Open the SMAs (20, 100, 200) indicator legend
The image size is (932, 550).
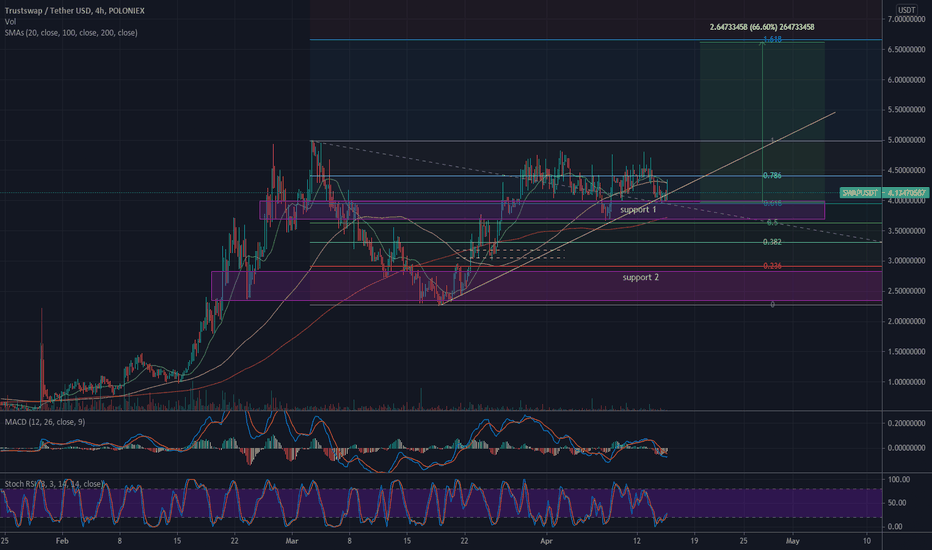pos(71,33)
